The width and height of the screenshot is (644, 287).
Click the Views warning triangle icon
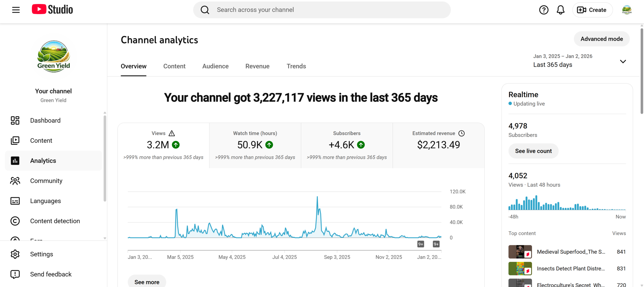tap(172, 133)
